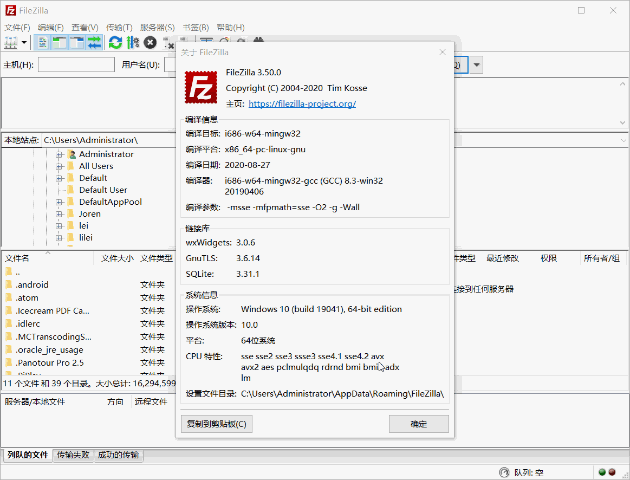630x480 pixels.
Task: Toggle the message log display icon
Action: pos(43,42)
